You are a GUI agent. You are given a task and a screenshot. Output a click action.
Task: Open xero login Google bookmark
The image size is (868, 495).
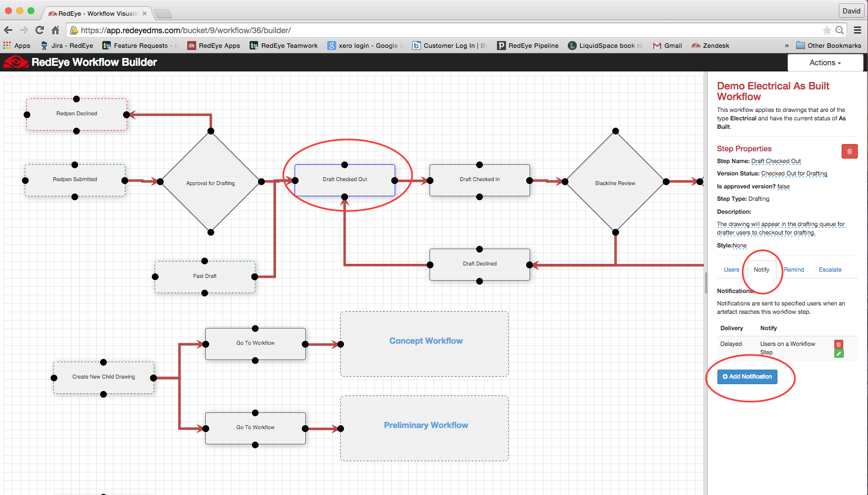coord(365,46)
